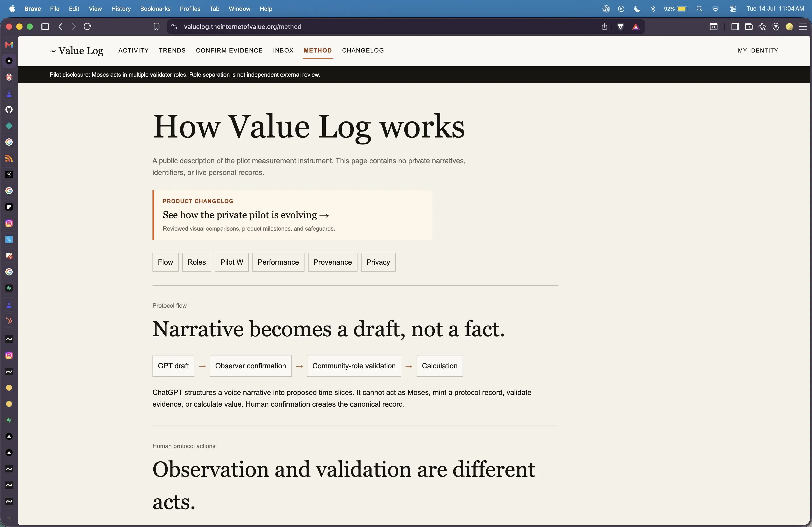Switch to the teal diamond tab
Image resolution: width=812 pixels, height=527 pixels.
[9, 126]
